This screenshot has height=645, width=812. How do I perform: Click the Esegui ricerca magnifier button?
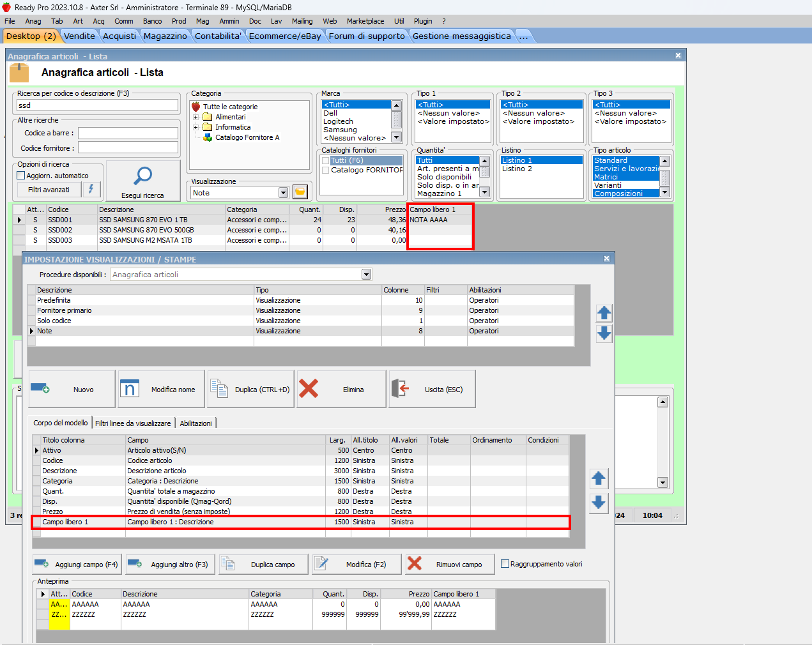[x=143, y=181]
